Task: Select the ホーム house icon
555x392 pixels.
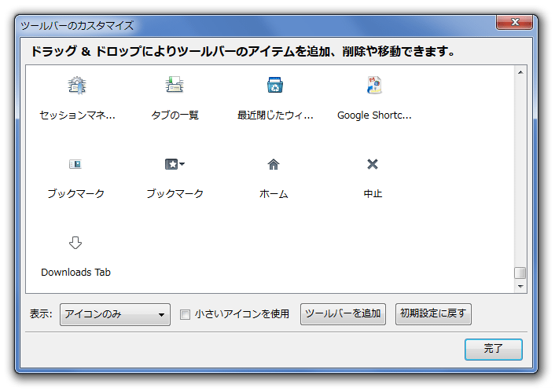Action: [x=274, y=164]
